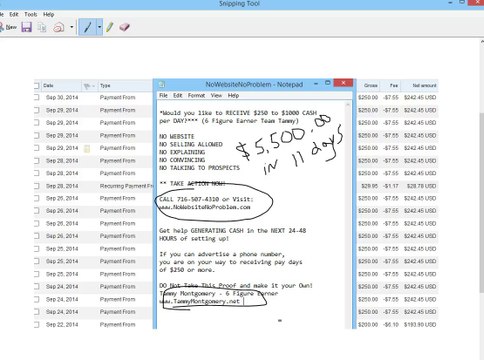Click the Snipping Tool title bar
The height and width of the screenshot is (360, 484).
pyautogui.click(x=239, y=4)
